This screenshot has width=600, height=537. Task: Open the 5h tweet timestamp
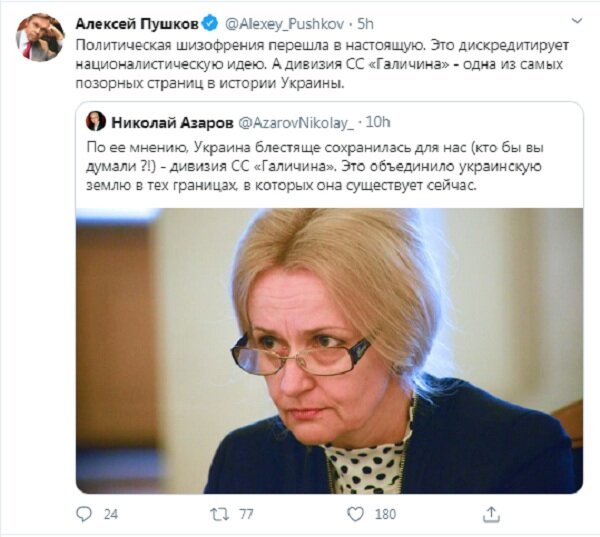pos(365,24)
